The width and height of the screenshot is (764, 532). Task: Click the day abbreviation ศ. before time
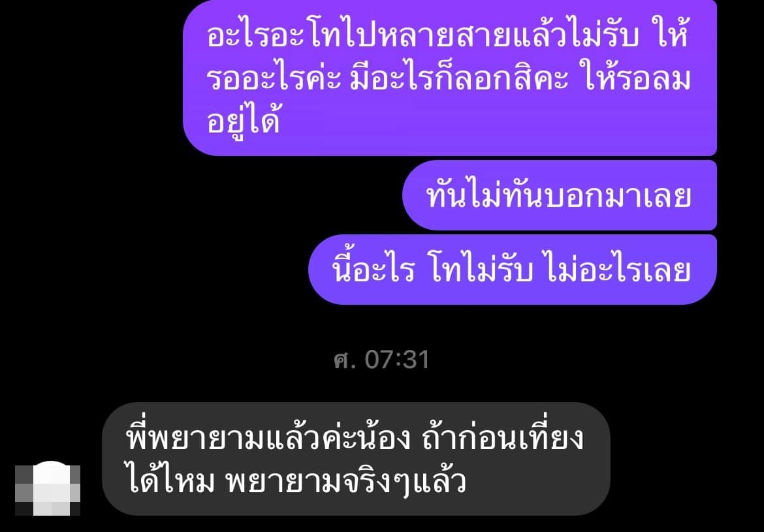click(x=345, y=360)
